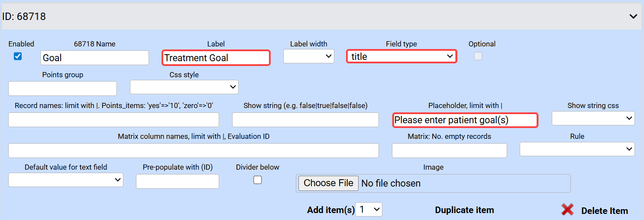Select the Pre-populate with (ID) field
The width and height of the screenshot is (644, 220).
click(x=178, y=181)
